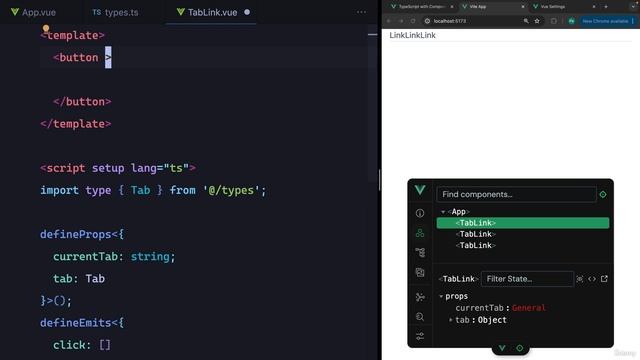
Task: Click the New Chrome available button
Action: (x=605, y=21)
